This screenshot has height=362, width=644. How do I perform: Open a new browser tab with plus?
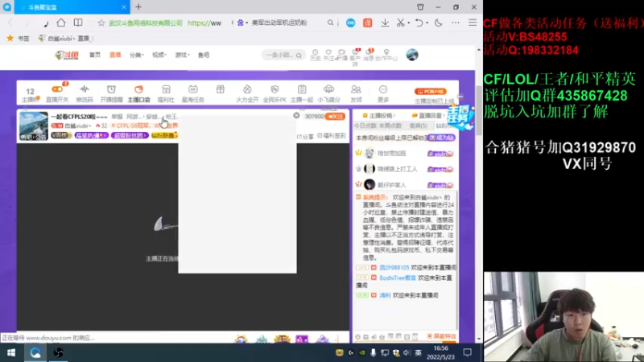(138, 7)
